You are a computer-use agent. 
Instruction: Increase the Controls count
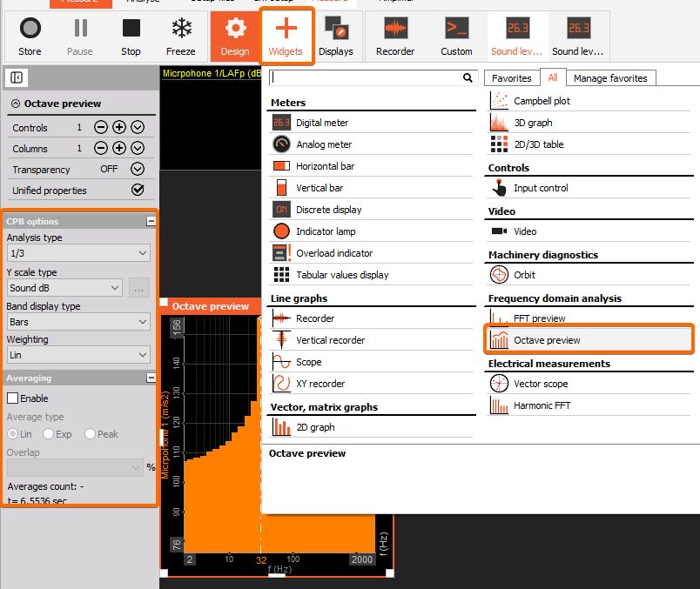click(119, 127)
